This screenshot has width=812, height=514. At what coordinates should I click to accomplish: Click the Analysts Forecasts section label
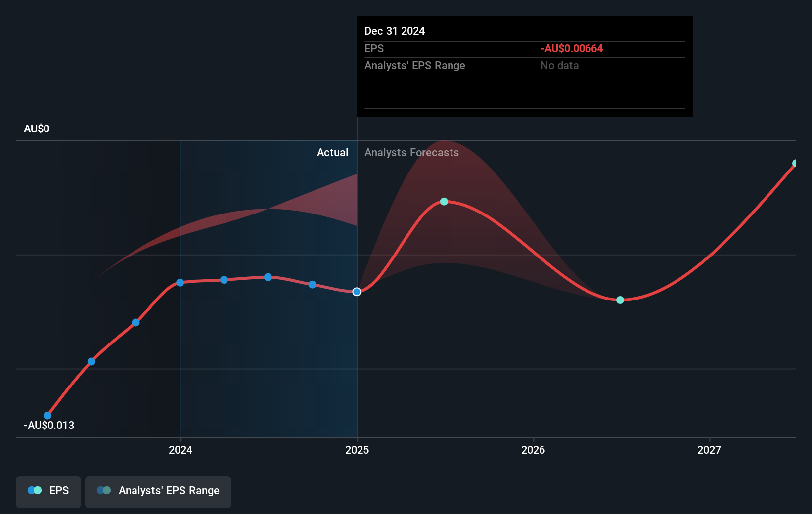411,152
